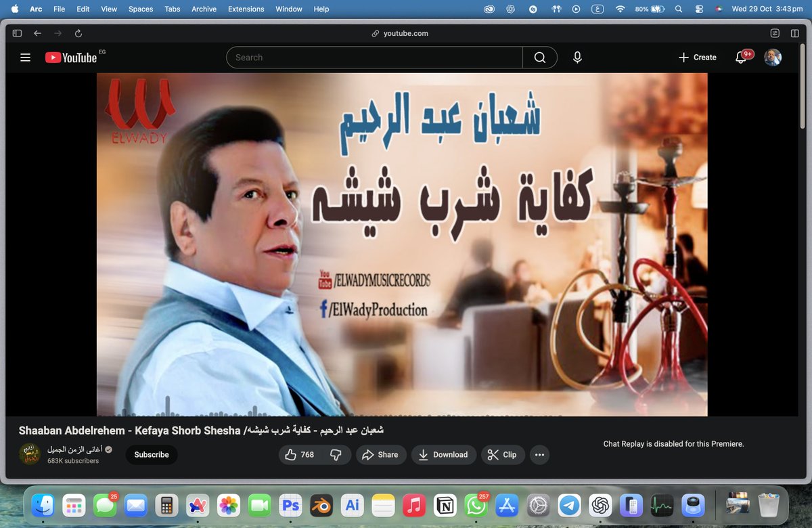The image size is (812, 528).
Task: Open the Arc File menu
Action: coord(60,9)
